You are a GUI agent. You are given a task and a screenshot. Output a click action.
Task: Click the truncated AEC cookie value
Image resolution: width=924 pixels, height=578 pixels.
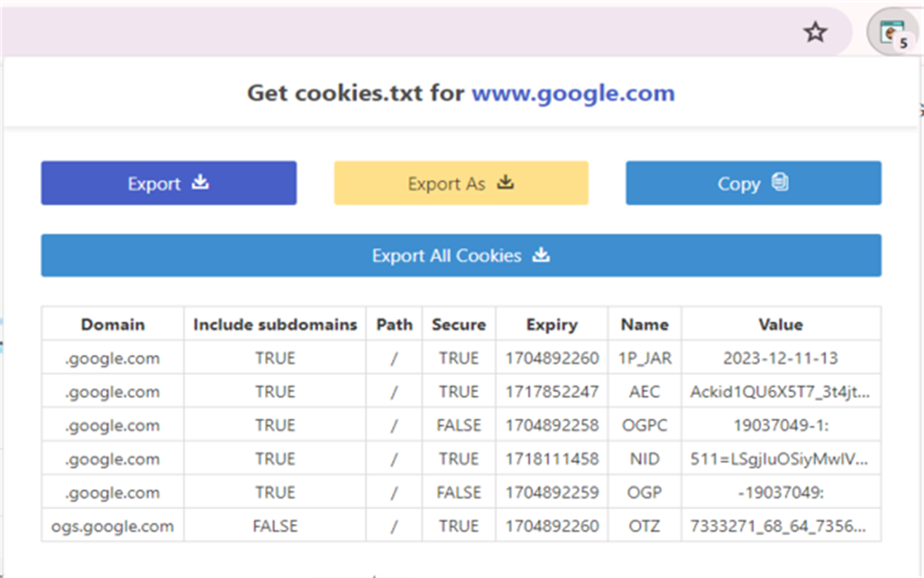(x=780, y=391)
